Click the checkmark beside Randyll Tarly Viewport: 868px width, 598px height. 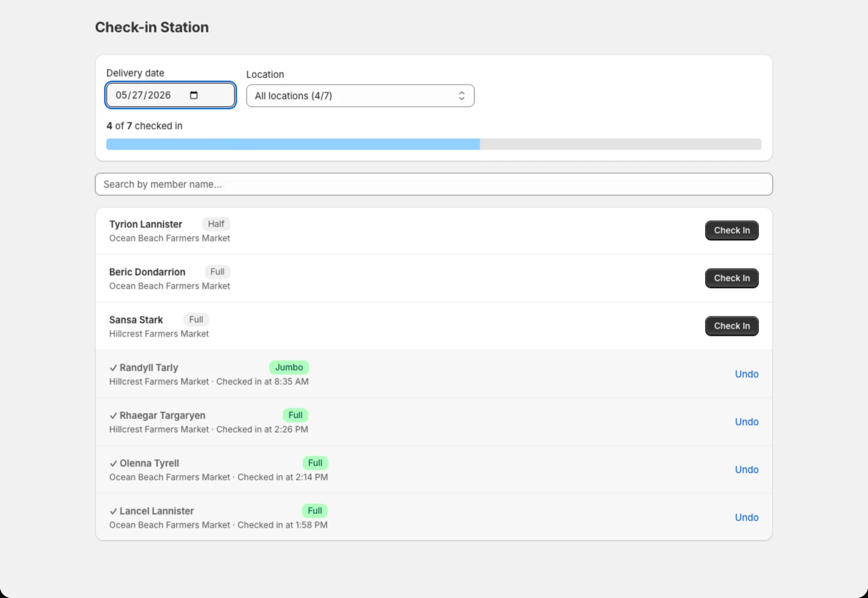tap(113, 368)
